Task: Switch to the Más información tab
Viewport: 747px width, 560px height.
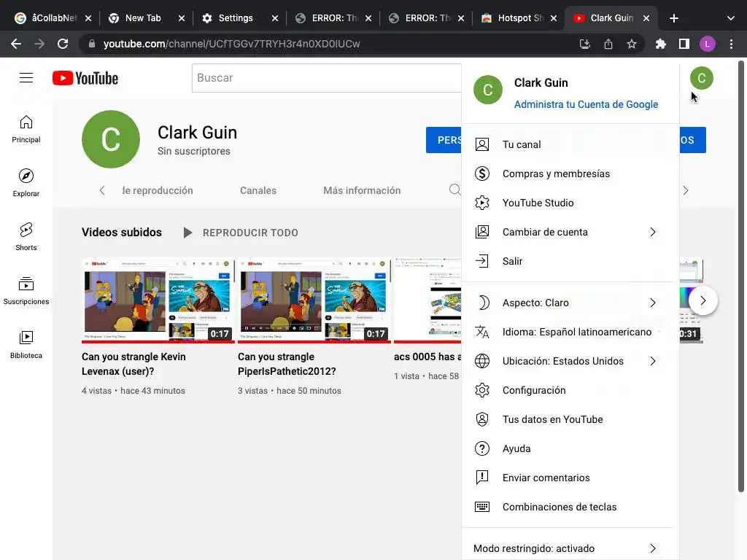Action: click(x=362, y=190)
